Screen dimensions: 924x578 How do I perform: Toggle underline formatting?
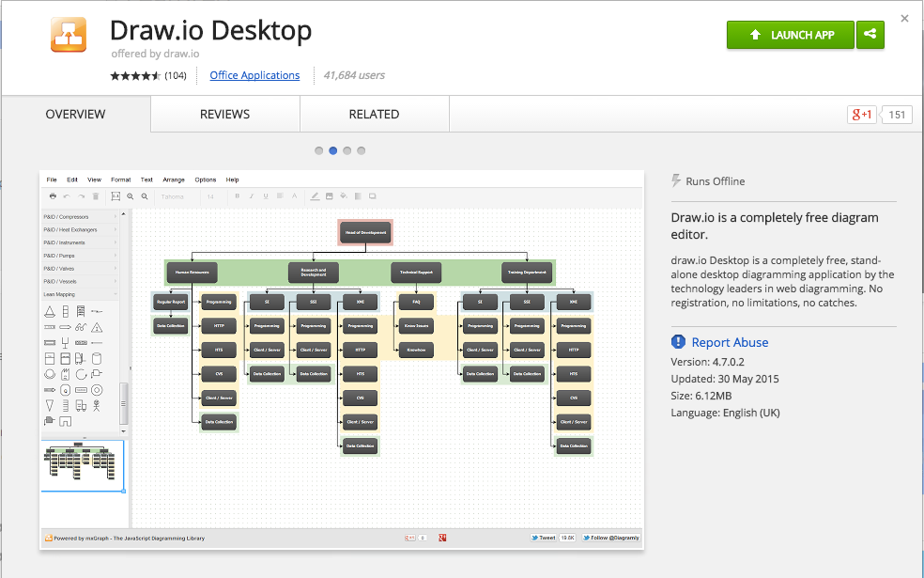(266, 195)
